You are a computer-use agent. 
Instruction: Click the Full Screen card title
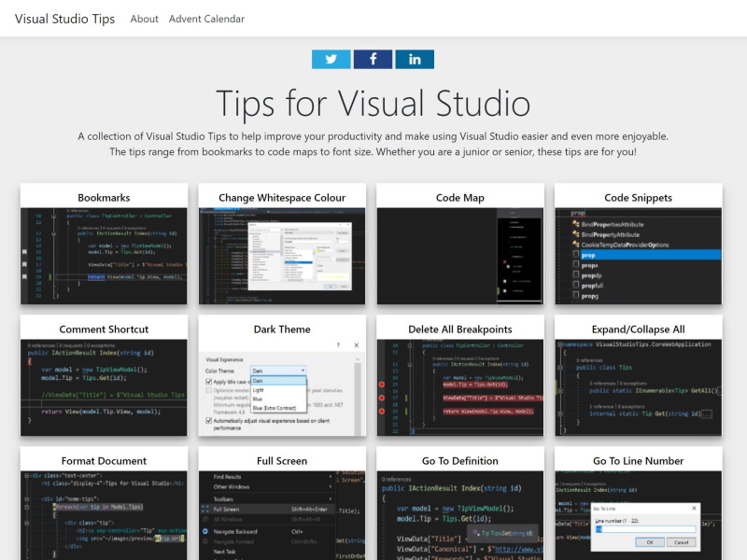tap(282, 461)
